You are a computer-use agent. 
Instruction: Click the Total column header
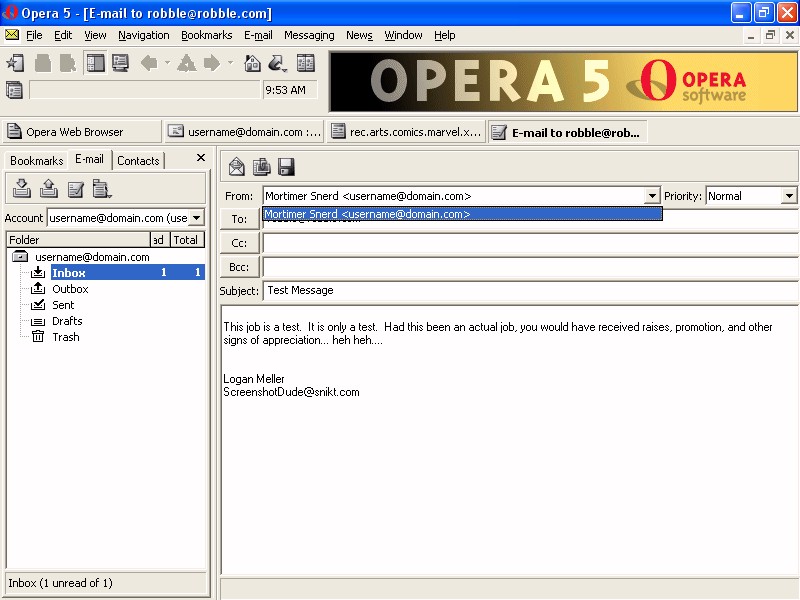(x=187, y=240)
